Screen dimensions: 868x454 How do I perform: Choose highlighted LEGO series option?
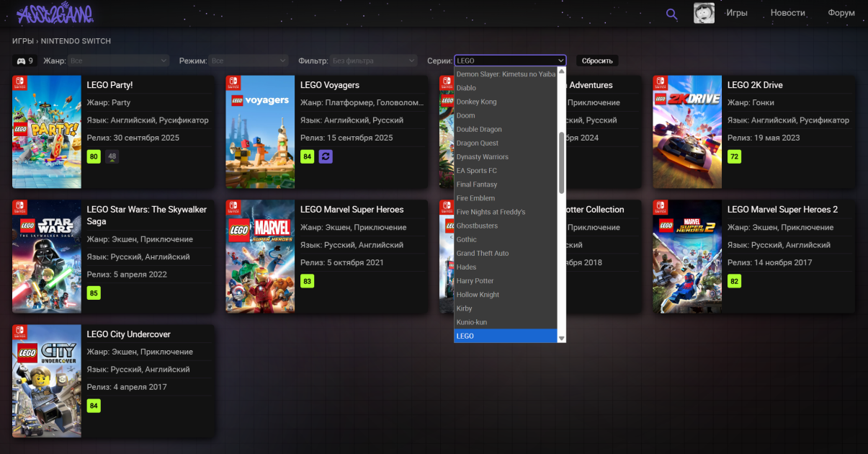(x=506, y=336)
